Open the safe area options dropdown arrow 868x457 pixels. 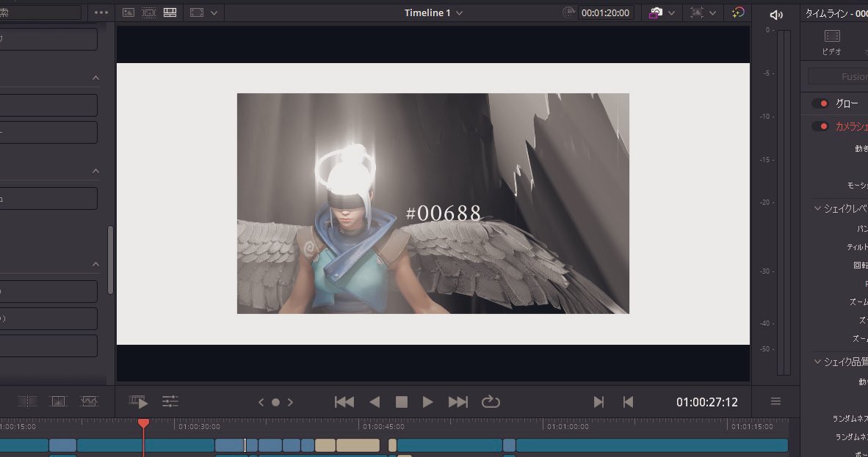click(x=214, y=12)
